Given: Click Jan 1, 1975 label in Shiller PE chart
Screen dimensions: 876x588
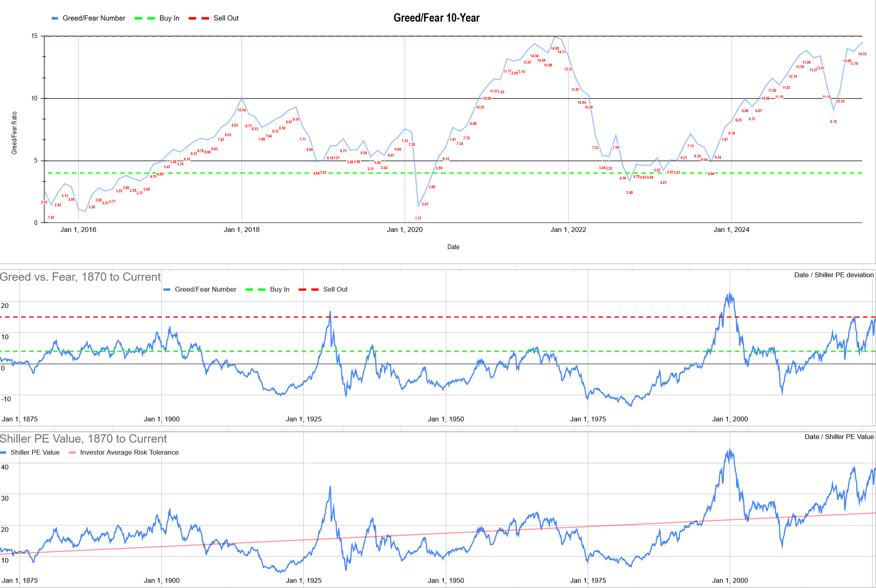Looking at the screenshot, I should click(x=588, y=580).
